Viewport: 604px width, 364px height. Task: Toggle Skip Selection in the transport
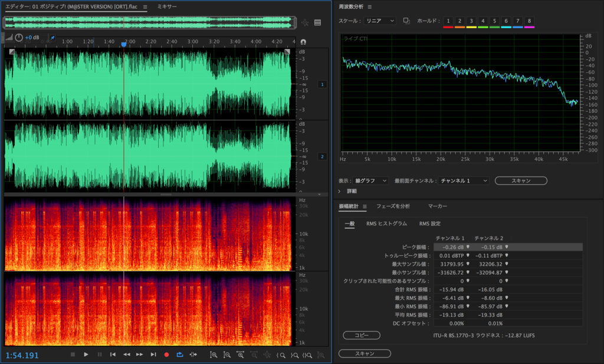(193, 355)
